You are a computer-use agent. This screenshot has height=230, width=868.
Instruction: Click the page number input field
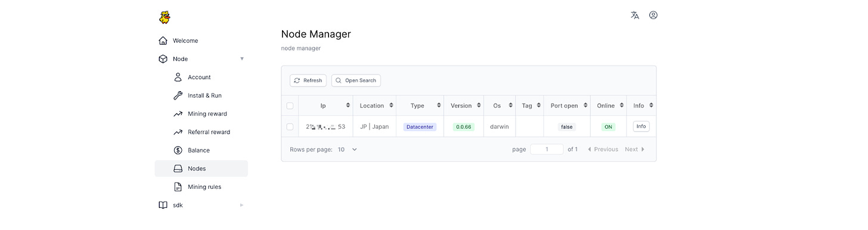547,150
